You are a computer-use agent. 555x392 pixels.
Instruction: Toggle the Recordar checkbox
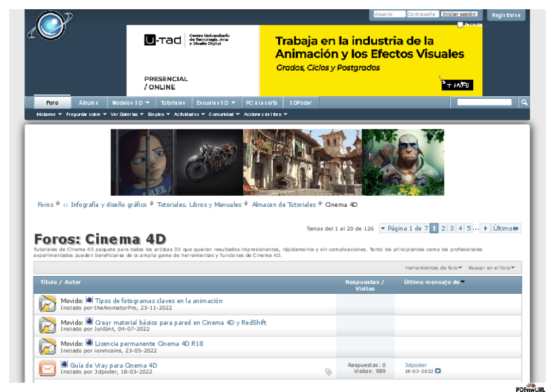[460, 24]
